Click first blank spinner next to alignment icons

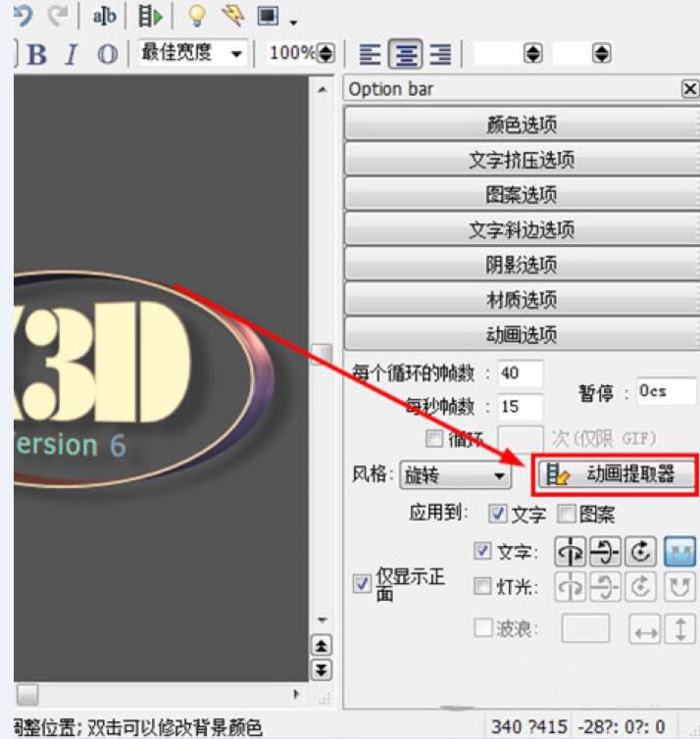pyautogui.click(x=533, y=53)
